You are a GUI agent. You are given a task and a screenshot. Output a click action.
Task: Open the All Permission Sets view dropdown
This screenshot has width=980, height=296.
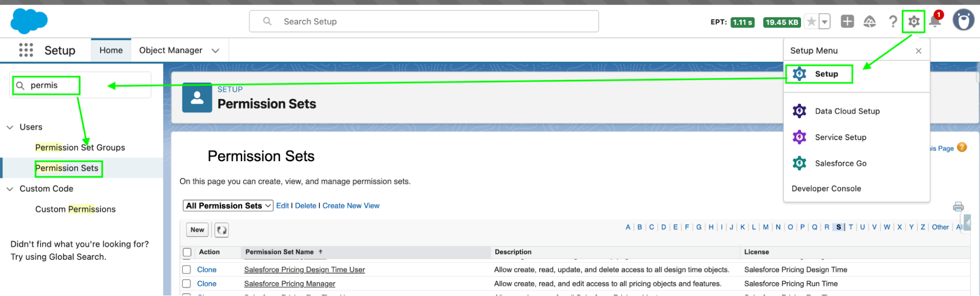click(x=228, y=206)
